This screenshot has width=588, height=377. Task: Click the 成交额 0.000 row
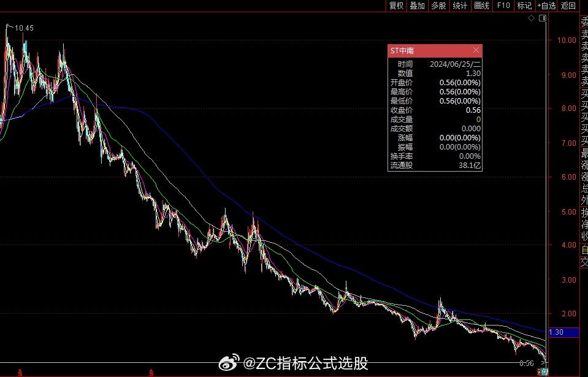click(x=435, y=129)
